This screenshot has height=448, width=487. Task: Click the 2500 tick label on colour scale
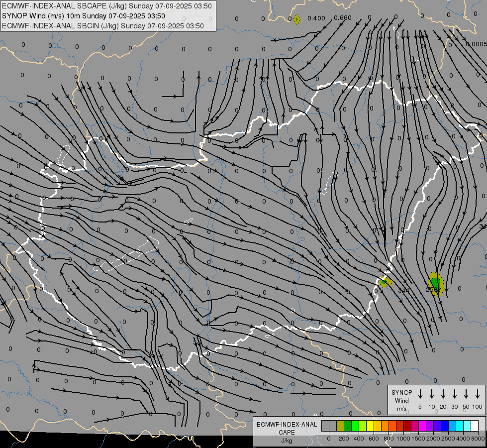coord(448,439)
